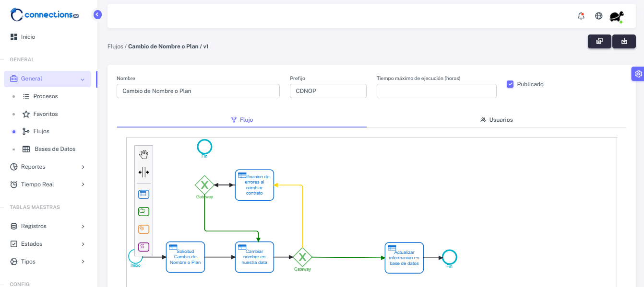Select the Solicitud Cambio de Nombre task

pos(185,257)
